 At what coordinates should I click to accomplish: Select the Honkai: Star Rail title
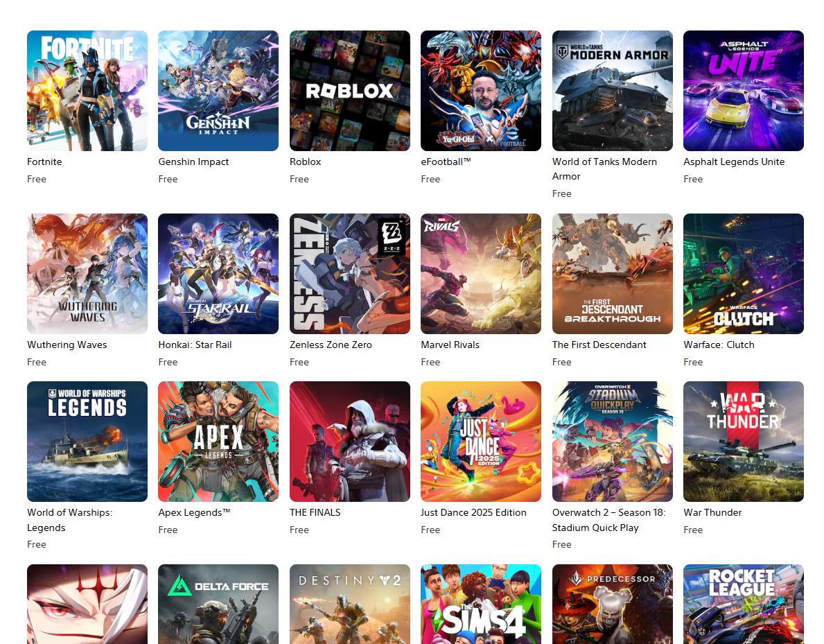195,345
